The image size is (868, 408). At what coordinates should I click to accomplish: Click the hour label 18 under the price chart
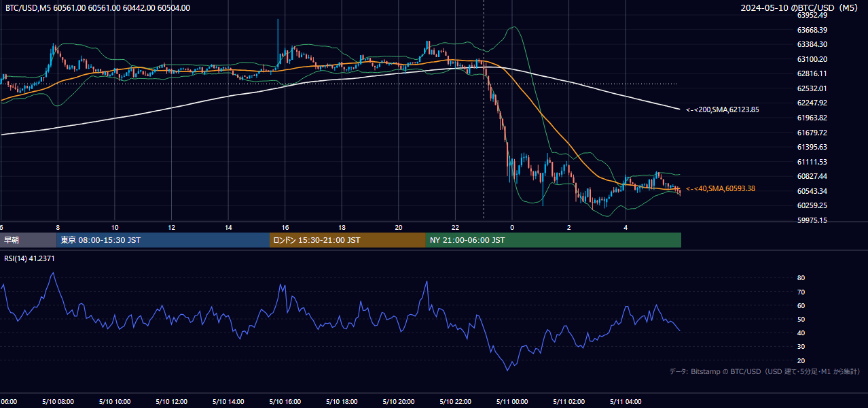[342, 227]
